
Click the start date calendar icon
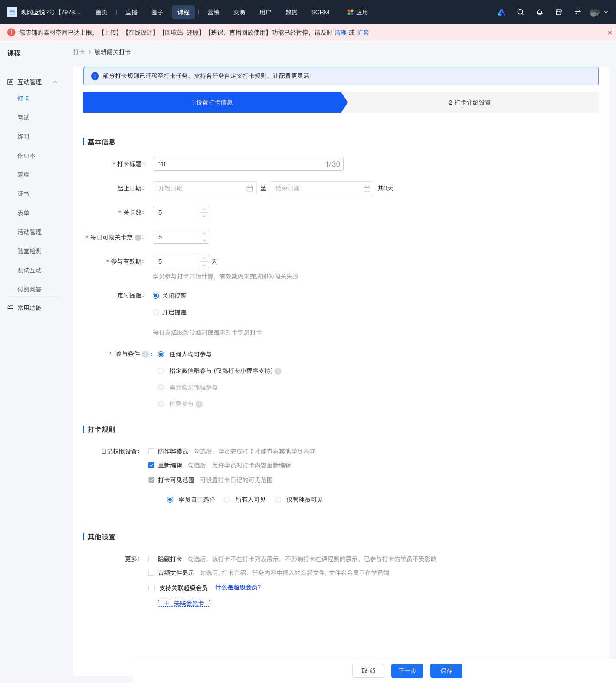point(250,188)
